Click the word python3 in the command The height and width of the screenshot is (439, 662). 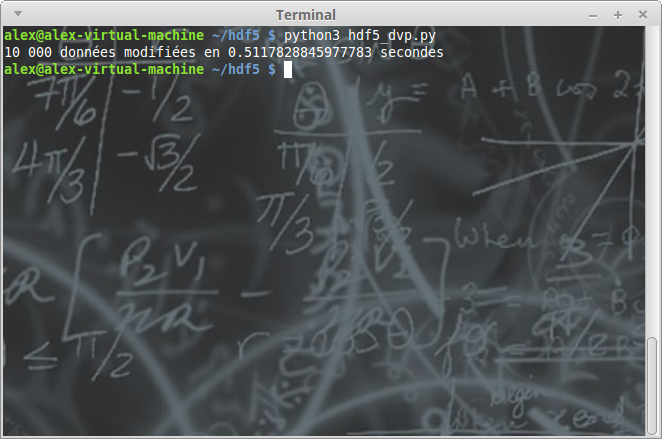pyautogui.click(x=312, y=34)
